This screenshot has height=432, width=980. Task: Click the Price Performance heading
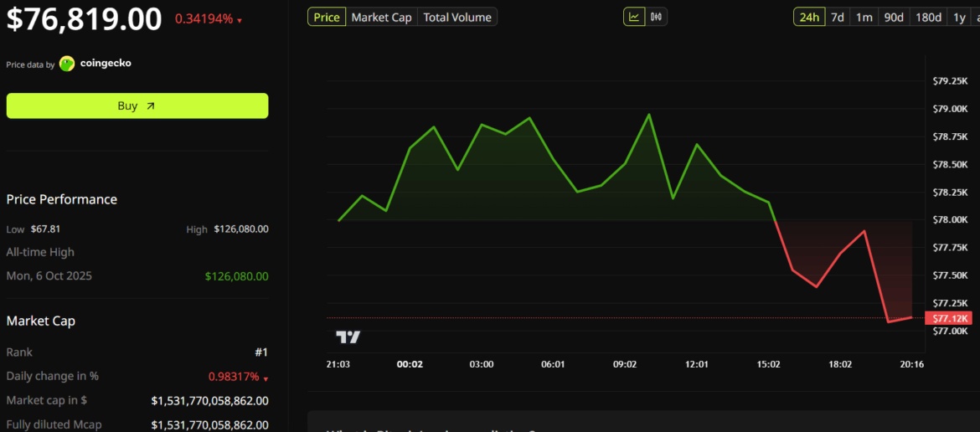(62, 199)
